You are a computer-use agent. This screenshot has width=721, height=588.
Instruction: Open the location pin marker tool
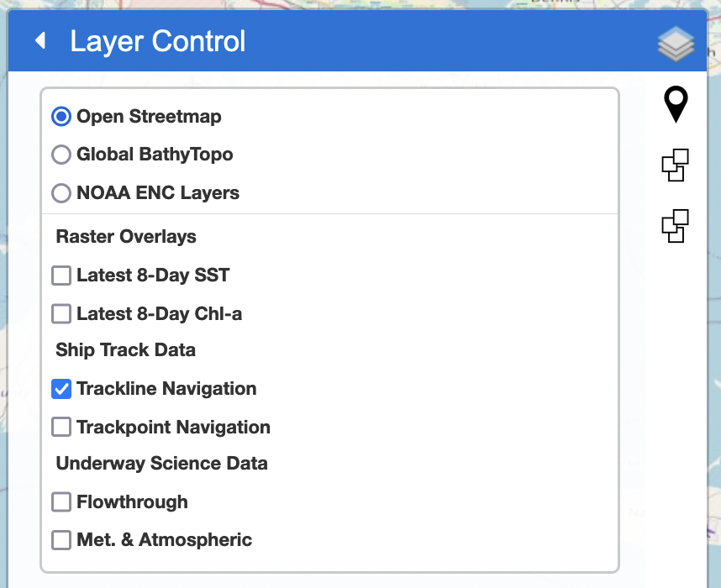[x=676, y=105]
